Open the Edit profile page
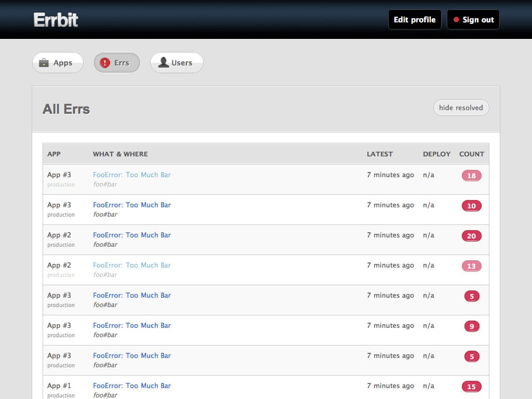The image size is (532, 399). (x=414, y=20)
